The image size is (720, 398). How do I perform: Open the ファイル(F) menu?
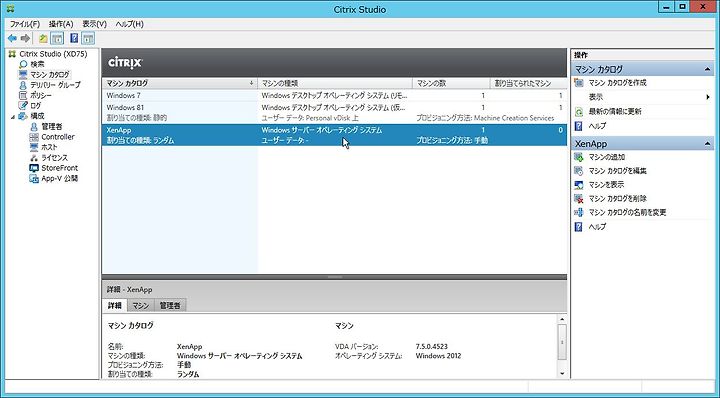[25, 24]
